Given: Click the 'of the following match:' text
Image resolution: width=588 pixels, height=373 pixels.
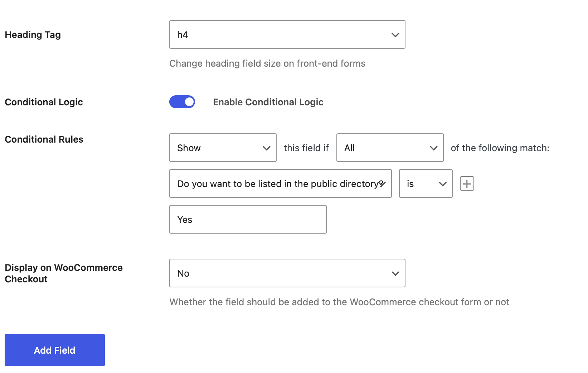Looking at the screenshot, I should [500, 148].
